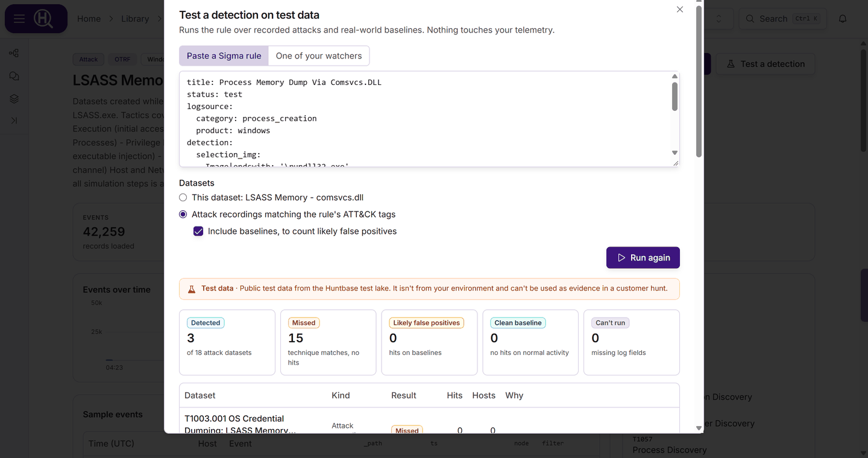868x458 pixels.
Task: Click the Huntbase magnifier logo
Action: (x=43, y=19)
